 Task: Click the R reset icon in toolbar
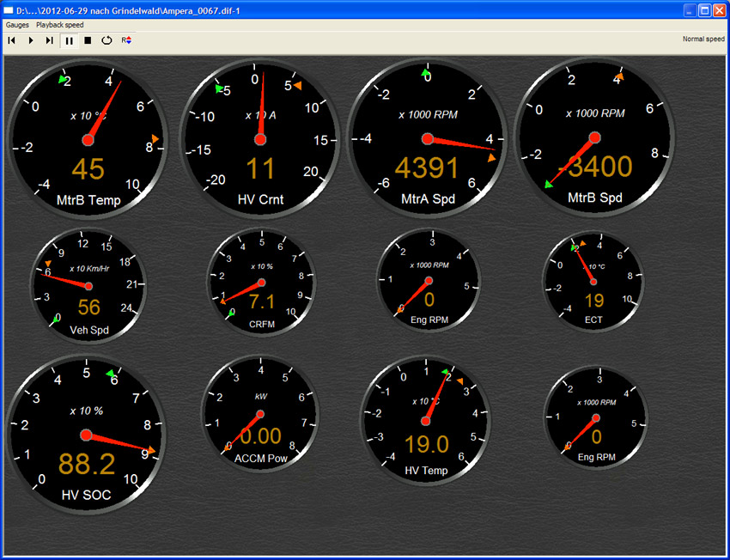click(126, 40)
